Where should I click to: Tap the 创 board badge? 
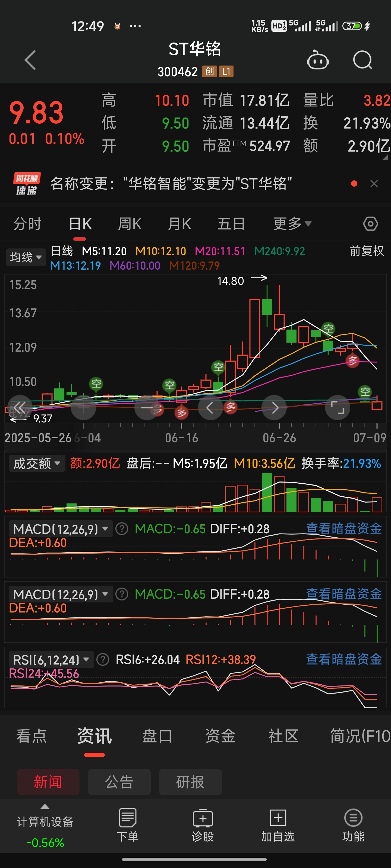(209, 71)
